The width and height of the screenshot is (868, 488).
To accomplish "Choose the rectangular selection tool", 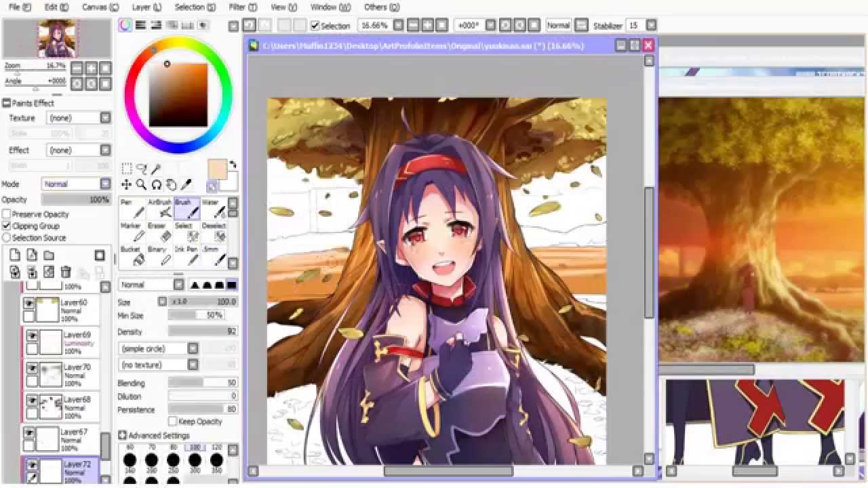I will click(x=127, y=168).
